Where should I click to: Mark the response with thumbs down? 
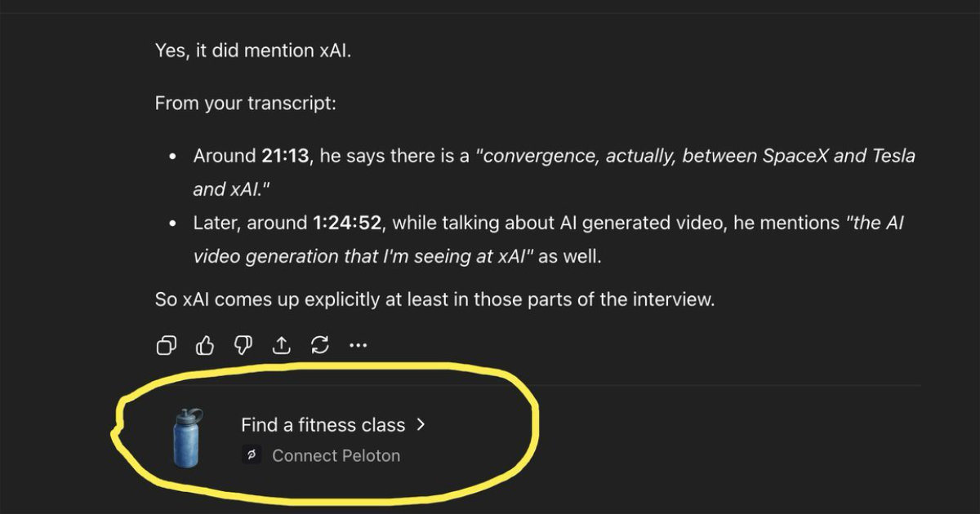(243, 346)
